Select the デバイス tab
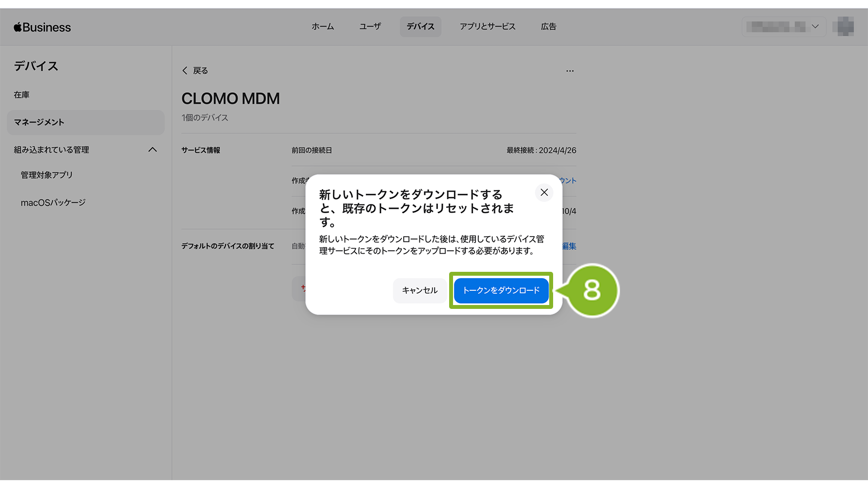Screen dimensions: 868x488 420,27
